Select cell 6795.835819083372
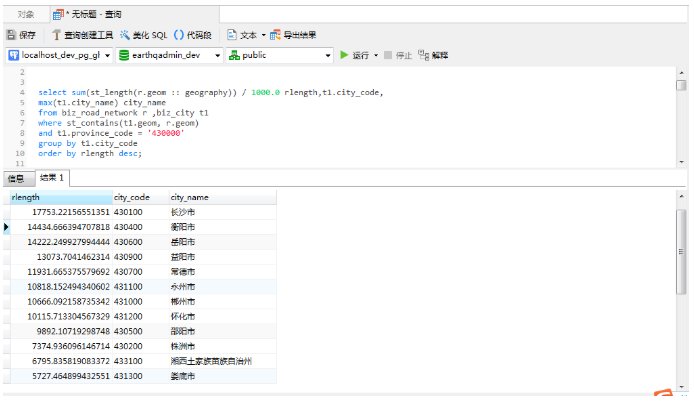Image resolution: width=694 pixels, height=402 pixels. click(61, 361)
